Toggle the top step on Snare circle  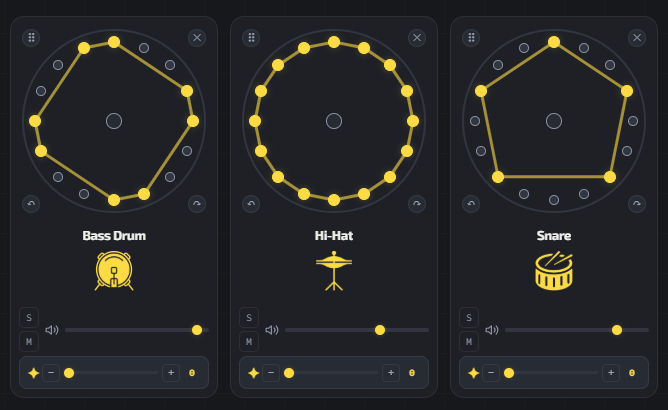[554, 42]
